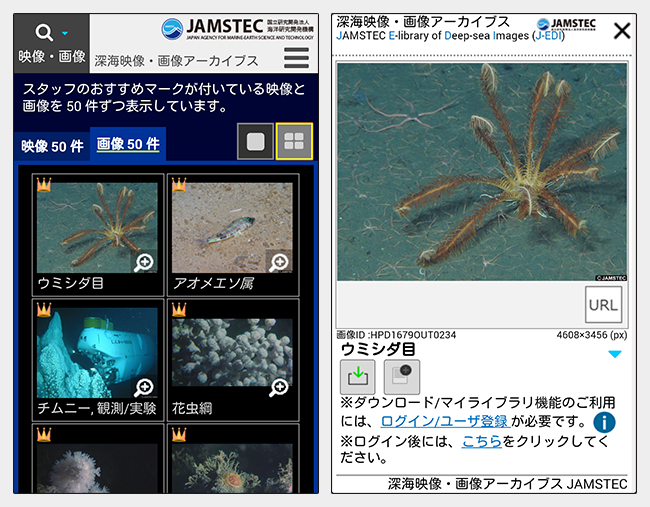The width and height of the screenshot is (650, 507).
Task: Open the ウミシダ目 thumbnail image
Action: pyautogui.click(x=97, y=228)
